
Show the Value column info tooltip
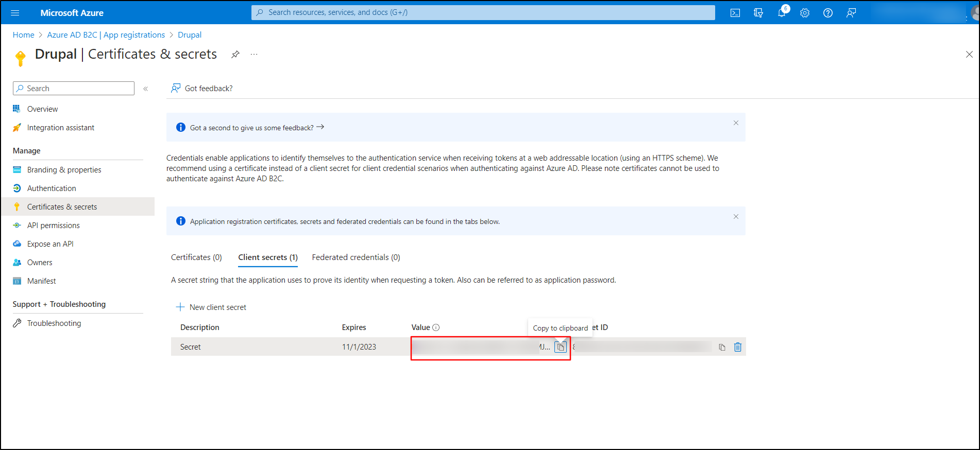[436, 327]
